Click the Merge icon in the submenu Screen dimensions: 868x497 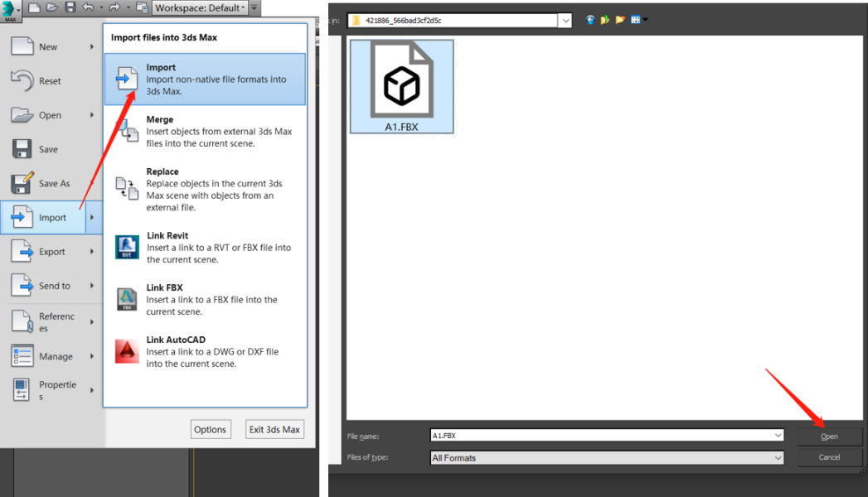(x=128, y=131)
